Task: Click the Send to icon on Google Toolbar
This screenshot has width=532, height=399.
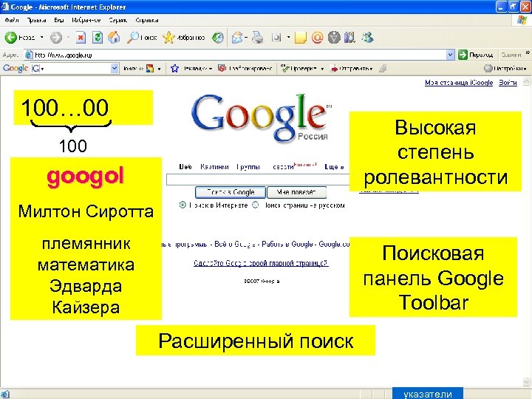Action: click(x=335, y=69)
